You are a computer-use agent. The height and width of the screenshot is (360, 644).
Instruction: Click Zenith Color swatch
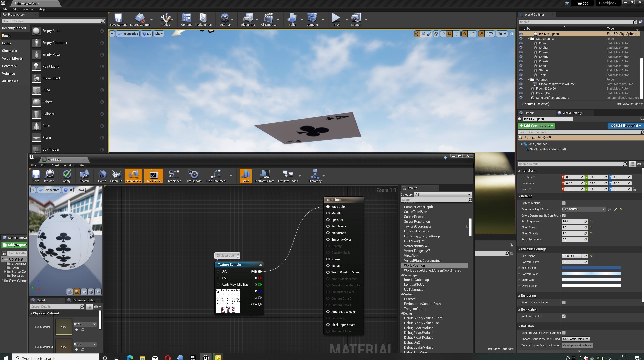point(591,268)
